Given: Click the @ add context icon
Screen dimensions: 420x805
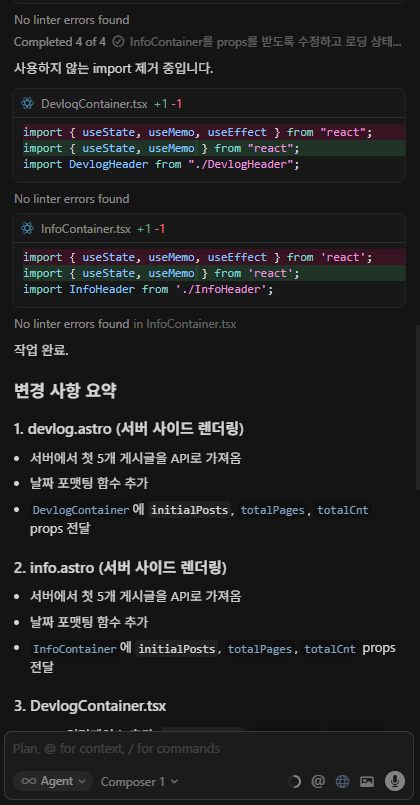Looking at the screenshot, I should 318,781.
